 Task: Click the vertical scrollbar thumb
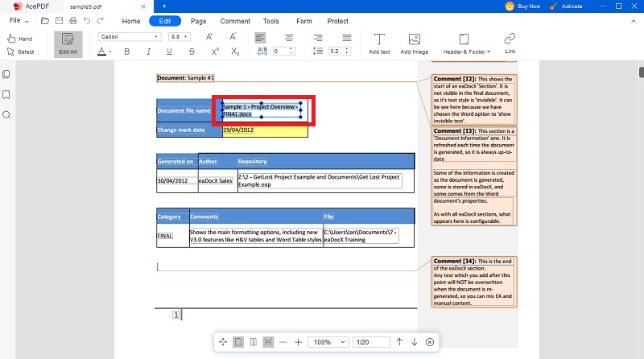tap(642, 72)
